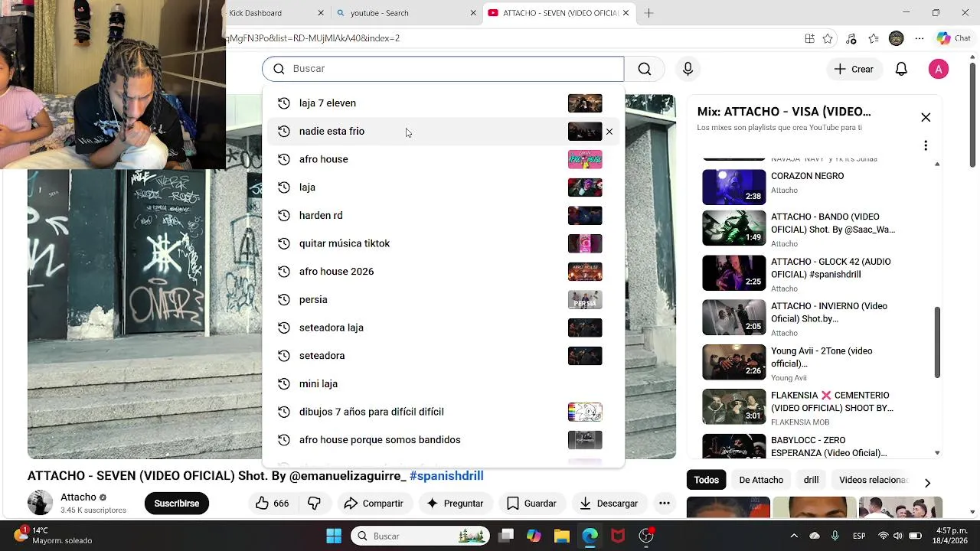This screenshot has height=551, width=980.
Task: Close the Mix playlist panel
Action: click(x=926, y=117)
